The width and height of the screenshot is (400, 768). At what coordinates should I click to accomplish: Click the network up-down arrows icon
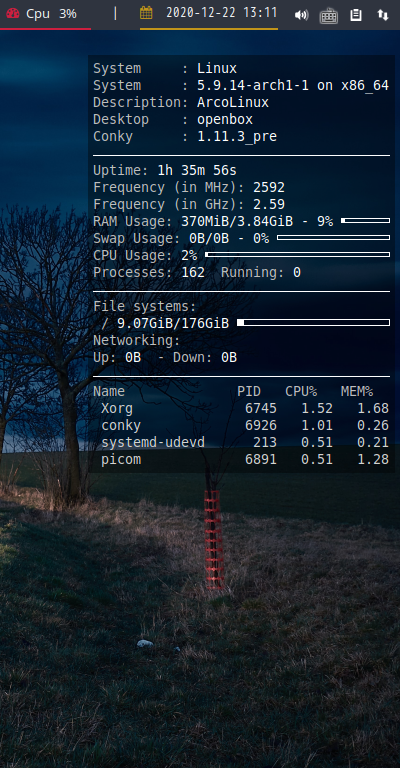click(383, 15)
